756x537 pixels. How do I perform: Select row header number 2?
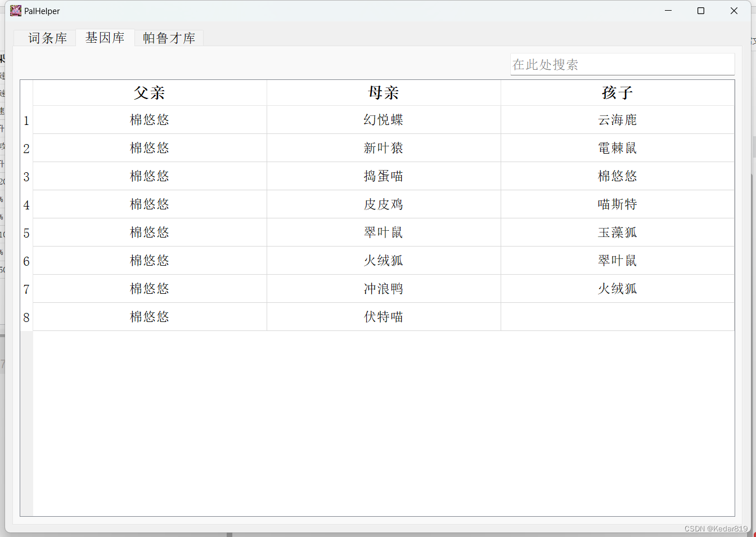click(26, 148)
